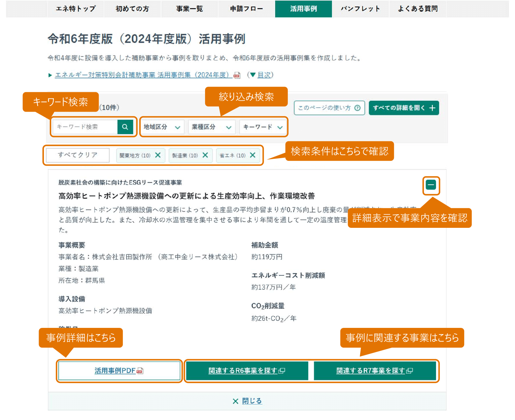Go to the エネ特トップ tab

click(x=76, y=9)
